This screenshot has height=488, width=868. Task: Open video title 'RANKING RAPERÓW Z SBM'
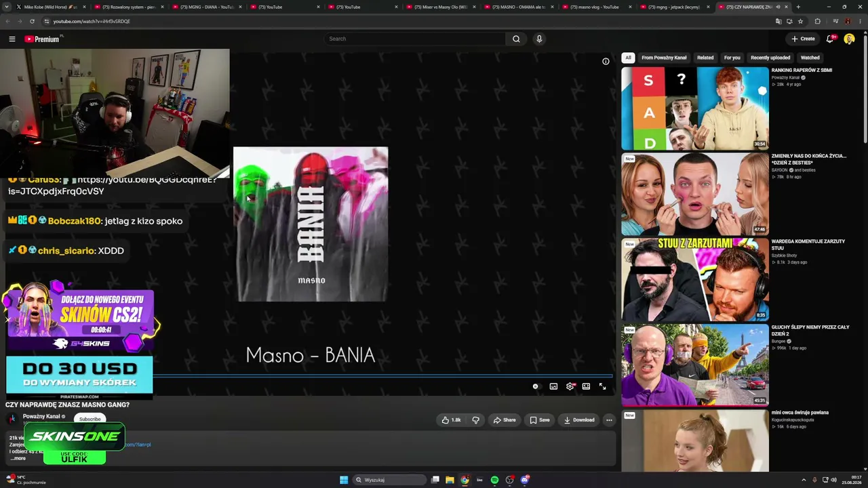point(802,70)
